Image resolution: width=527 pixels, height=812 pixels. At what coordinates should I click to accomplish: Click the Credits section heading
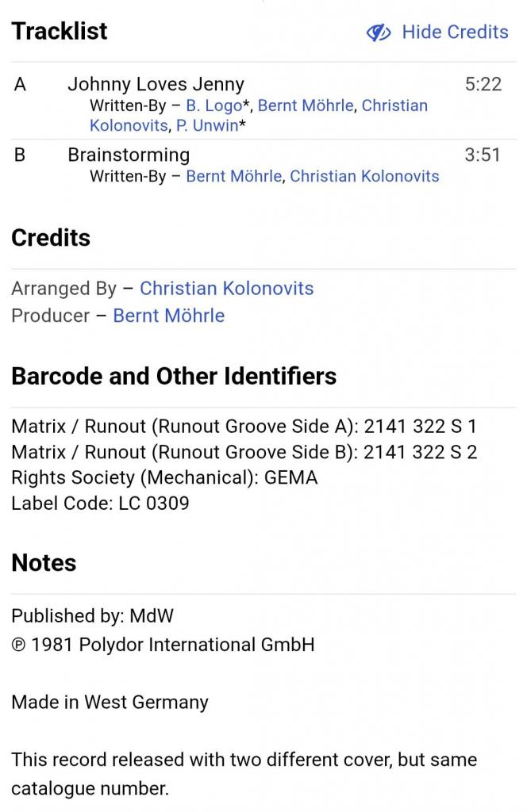tap(51, 238)
